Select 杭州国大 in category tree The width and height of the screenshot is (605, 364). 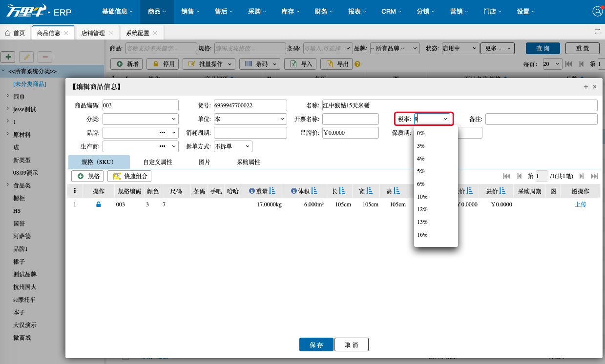(25, 287)
